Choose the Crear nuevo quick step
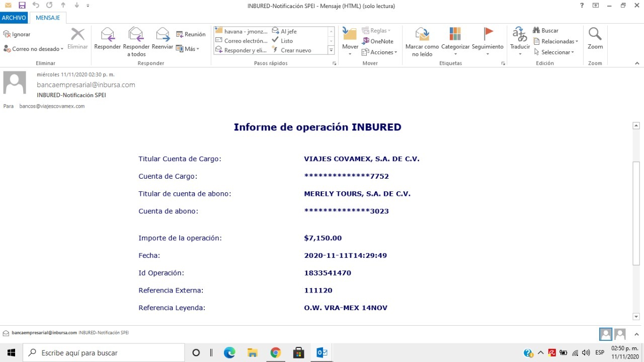Screen dimensions: 644x362 [291, 50]
